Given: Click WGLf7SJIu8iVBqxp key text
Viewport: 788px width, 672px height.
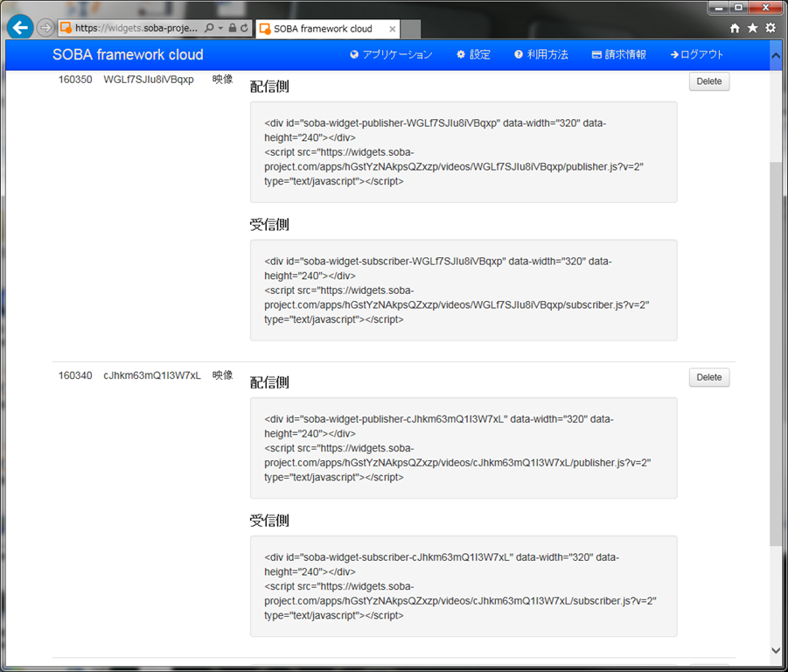Looking at the screenshot, I should click(149, 80).
